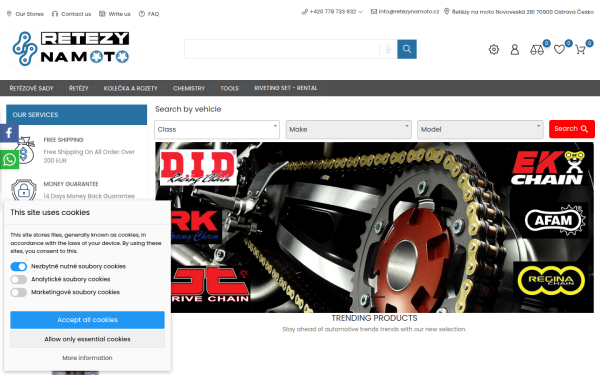The width and height of the screenshot is (600, 375).
Task: Click Accept all cookies button
Action: [x=87, y=320]
